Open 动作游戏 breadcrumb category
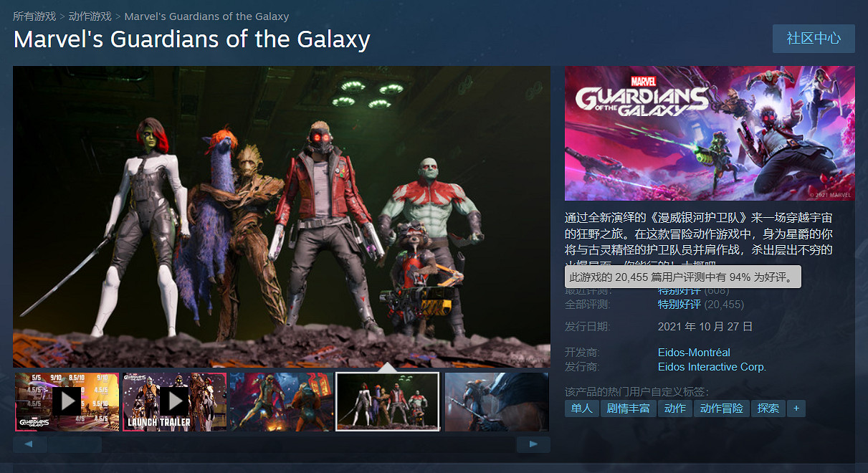The height and width of the screenshot is (473, 868). click(90, 16)
